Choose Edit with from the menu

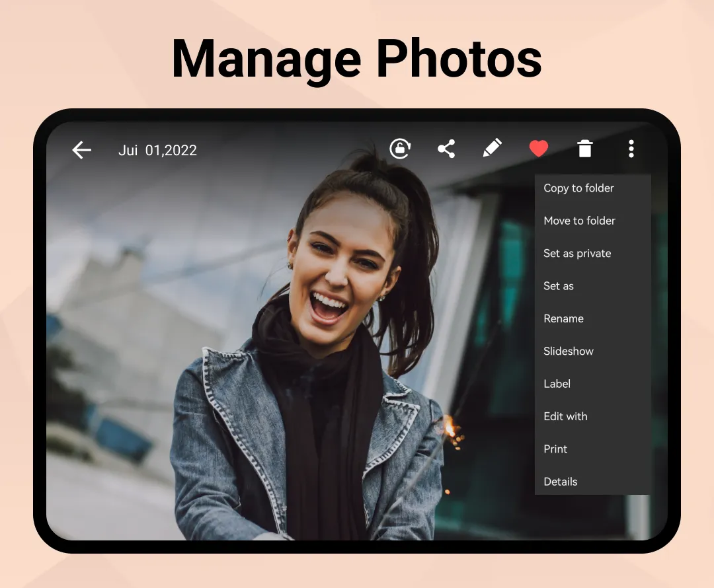565,416
